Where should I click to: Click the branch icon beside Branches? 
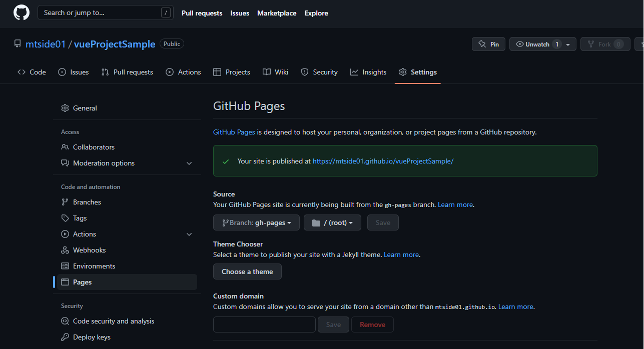tap(65, 202)
